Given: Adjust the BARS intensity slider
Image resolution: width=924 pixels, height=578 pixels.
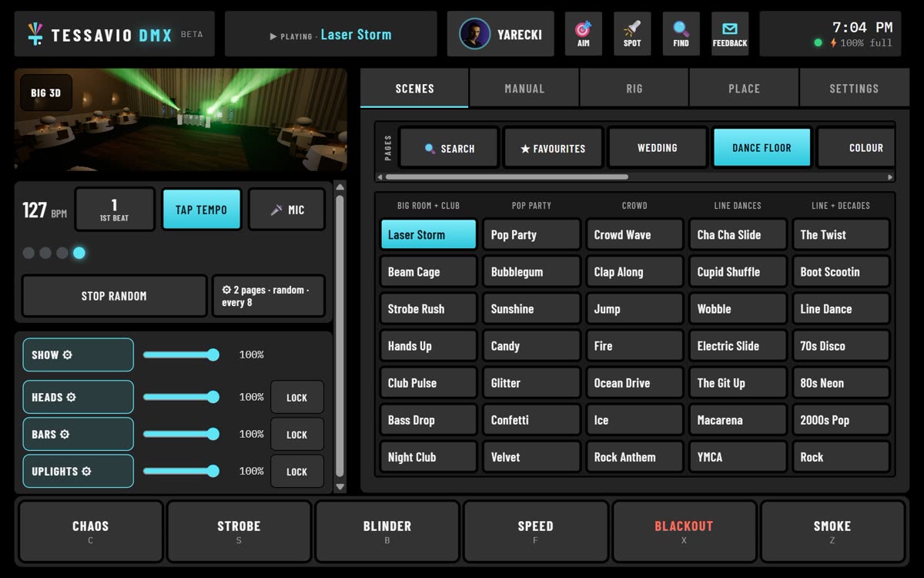Looking at the screenshot, I should [x=181, y=434].
